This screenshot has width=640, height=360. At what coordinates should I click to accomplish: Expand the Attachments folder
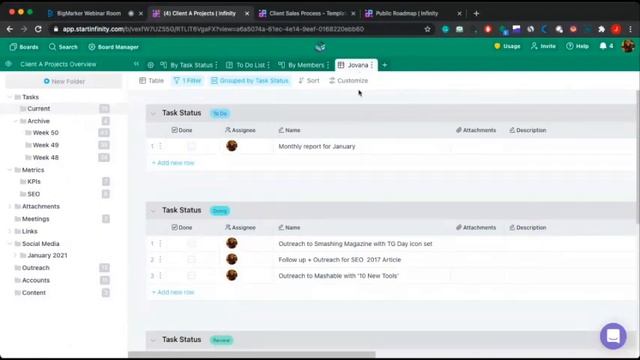tap(10, 207)
